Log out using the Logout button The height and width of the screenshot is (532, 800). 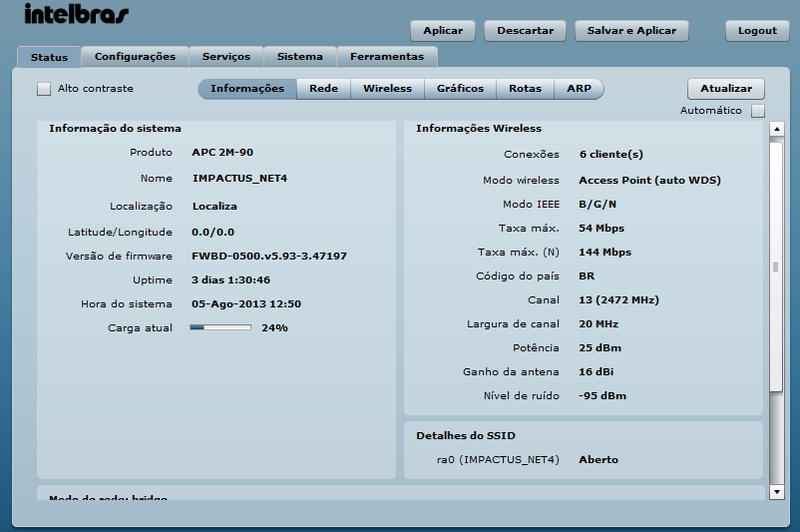click(x=757, y=31)
